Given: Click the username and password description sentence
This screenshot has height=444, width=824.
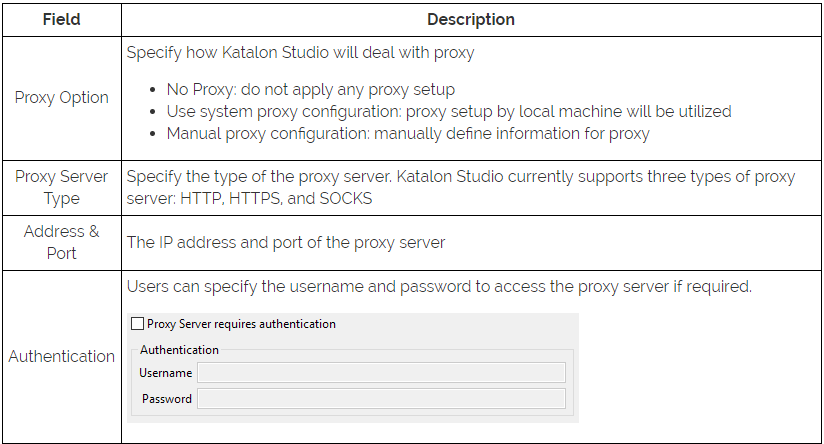Looking at the screenshot, I should coord(439,287).
